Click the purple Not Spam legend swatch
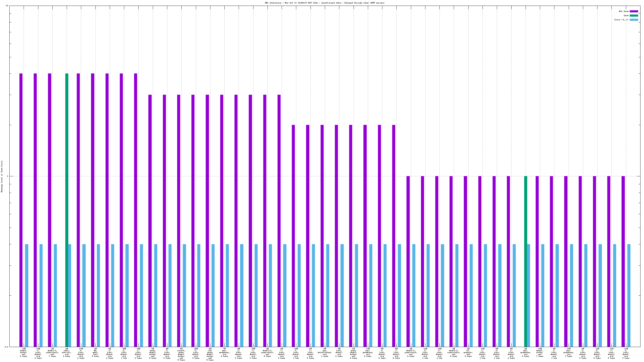 pos(634,11)
